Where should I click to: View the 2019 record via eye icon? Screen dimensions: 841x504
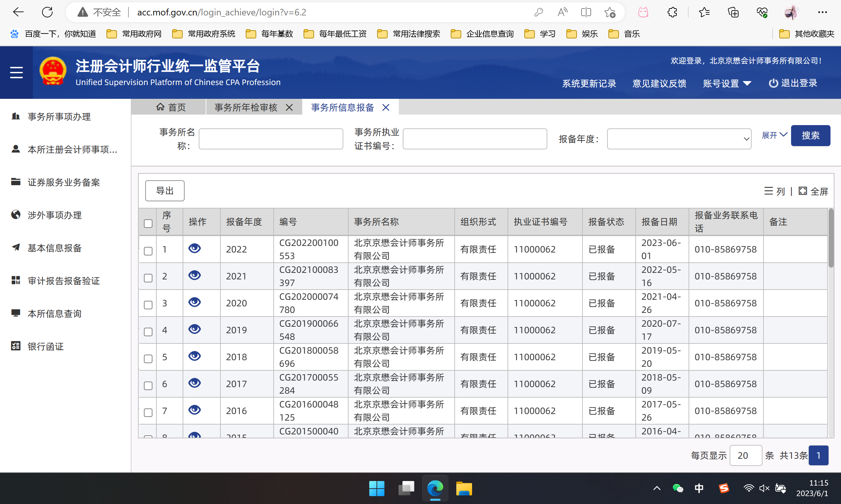[194, 329]
